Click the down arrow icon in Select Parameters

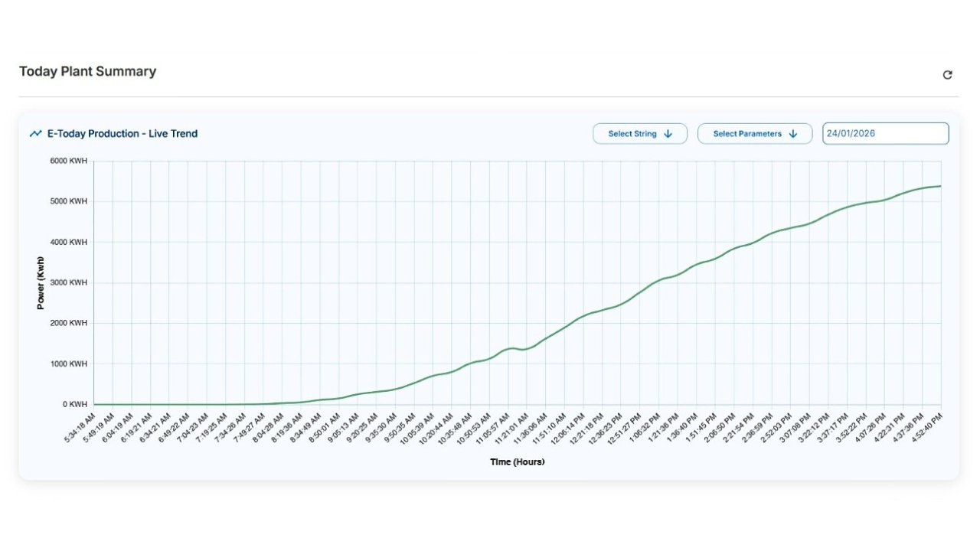(793, 134)
